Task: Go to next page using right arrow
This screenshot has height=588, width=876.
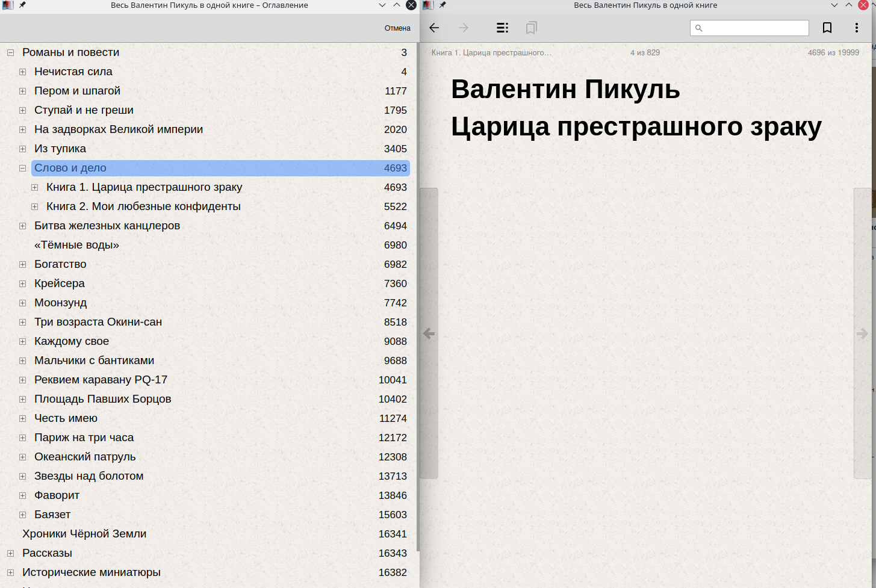Action: point(862,333)
